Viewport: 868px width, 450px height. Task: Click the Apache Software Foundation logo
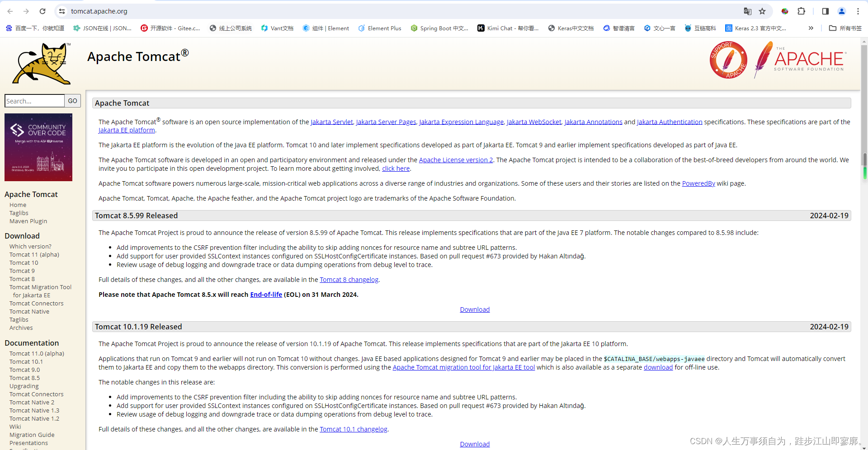799,60
